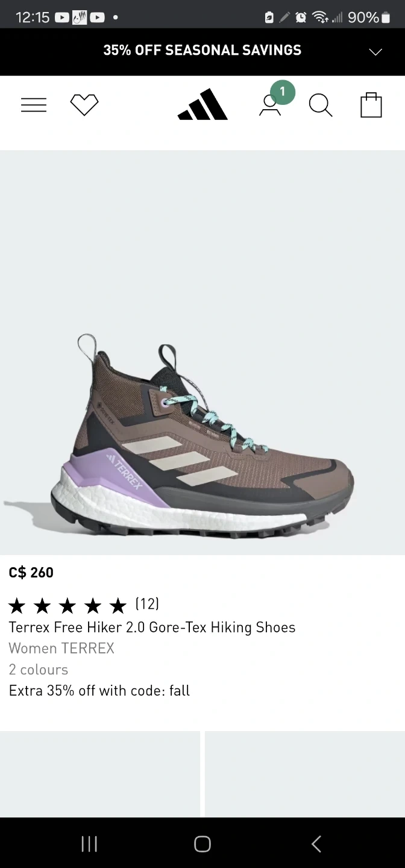Open the account profile icon
The height and width of the screenshot is (868, 405).
pyautogui.click(x=270, y=105)
